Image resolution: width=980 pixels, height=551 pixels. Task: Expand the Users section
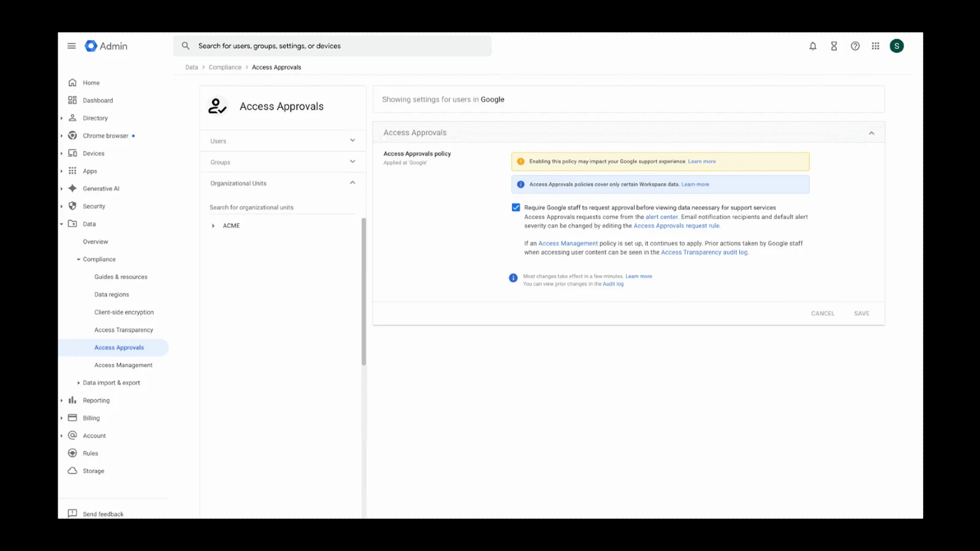coord(352,141)
